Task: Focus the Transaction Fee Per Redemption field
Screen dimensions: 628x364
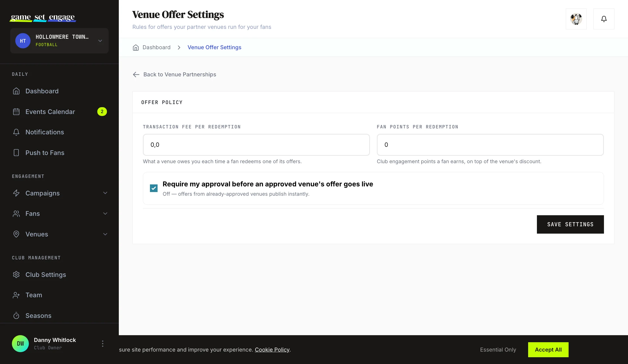Action: pyautogui.click(x=256, y=145)
